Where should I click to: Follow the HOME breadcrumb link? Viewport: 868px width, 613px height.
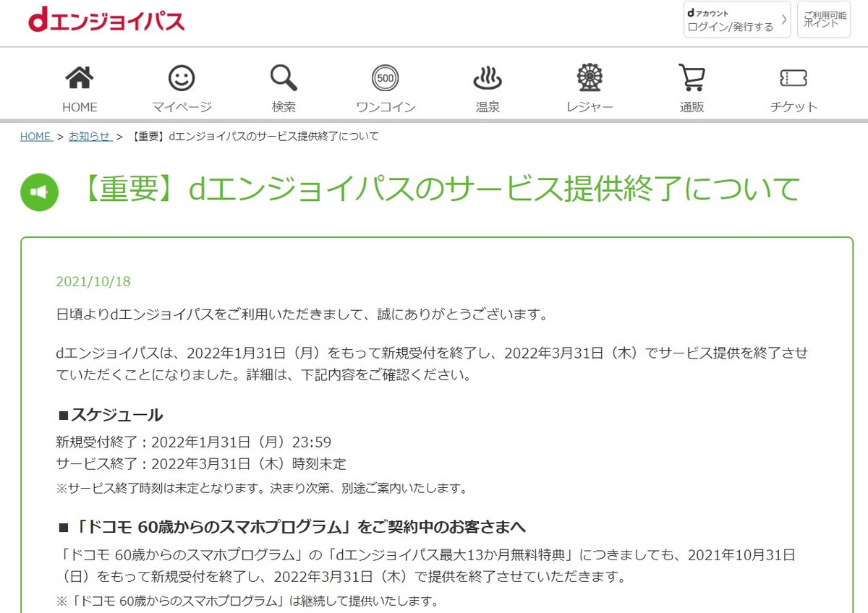coord(36,137)
